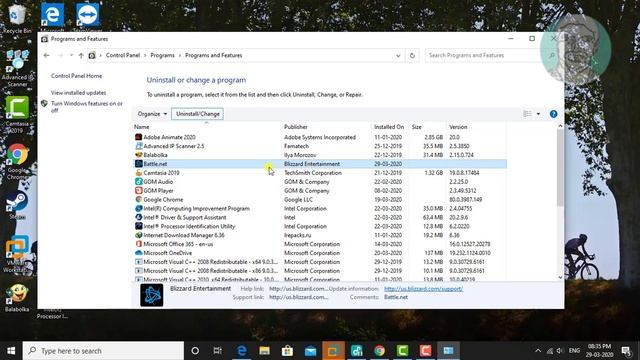Open Turn Windows features on or off
This screenshot has height=360, width=640.
87,107
